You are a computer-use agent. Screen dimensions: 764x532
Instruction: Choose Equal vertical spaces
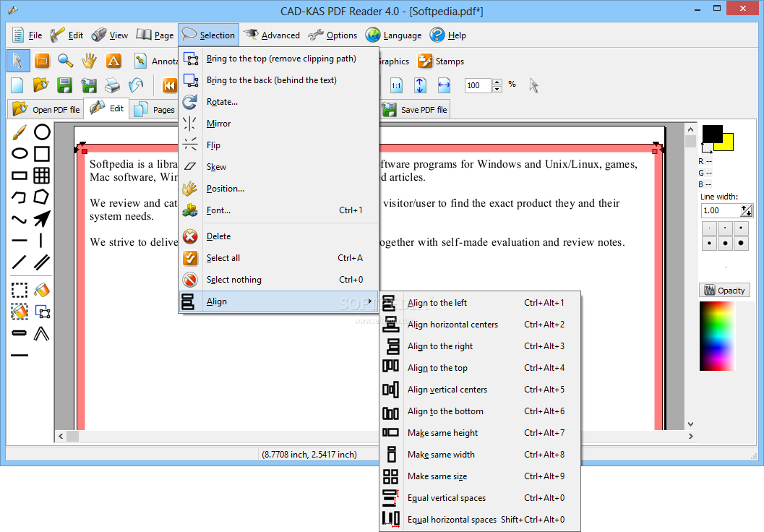pyautogui.click(x=480, y=498)
